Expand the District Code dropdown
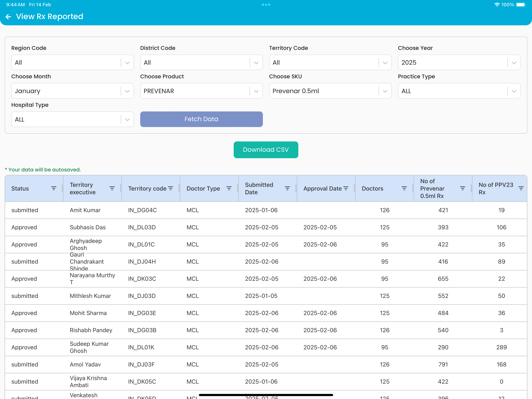 (x=201, y=63)
